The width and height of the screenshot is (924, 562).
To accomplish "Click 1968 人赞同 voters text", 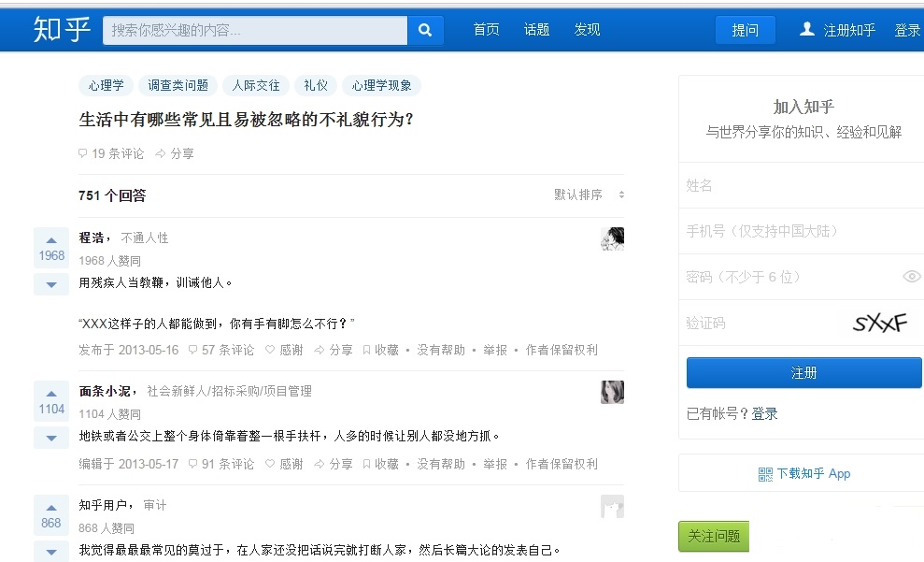I will click(x=109, y=261).
